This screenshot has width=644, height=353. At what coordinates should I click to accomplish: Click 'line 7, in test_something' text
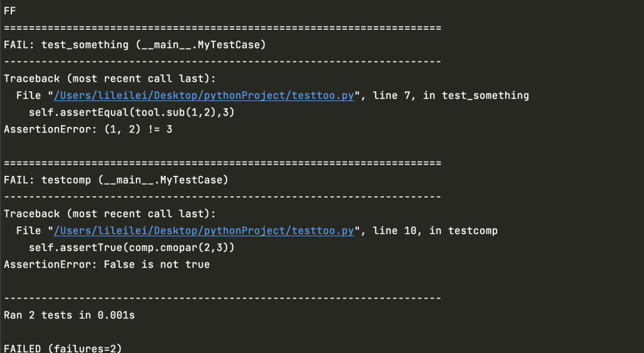(x=451, y=95)
